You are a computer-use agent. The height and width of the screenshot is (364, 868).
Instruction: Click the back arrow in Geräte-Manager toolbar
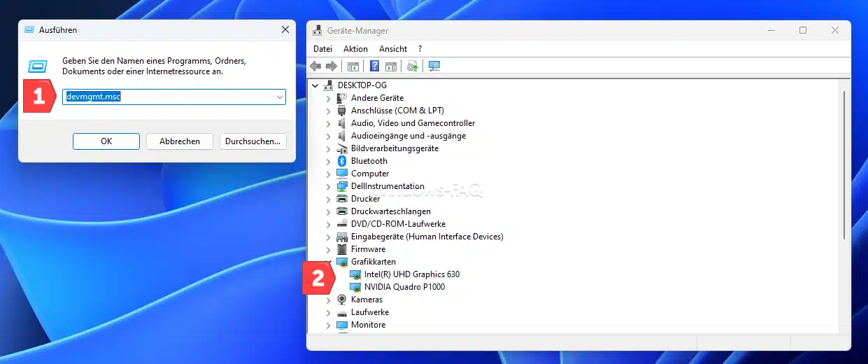315,66
